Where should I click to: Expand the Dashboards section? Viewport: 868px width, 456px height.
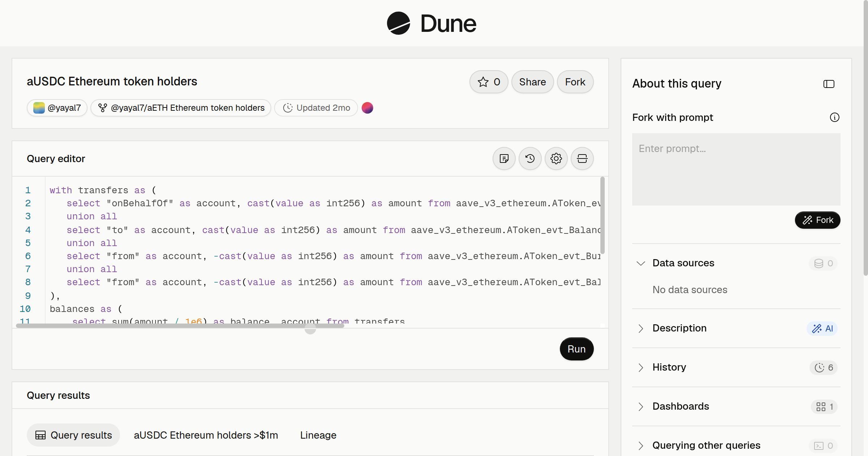pyautogui.click(x=641, y=406)
